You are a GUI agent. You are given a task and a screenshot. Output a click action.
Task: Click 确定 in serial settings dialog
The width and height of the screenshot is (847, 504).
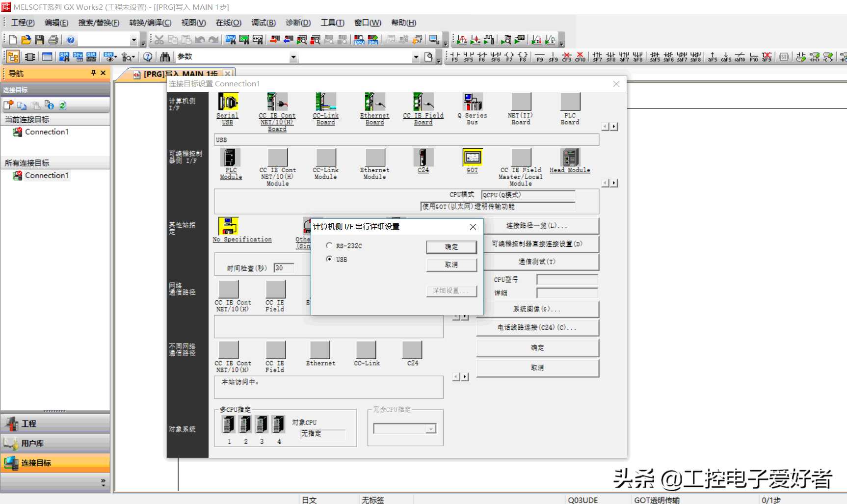click(x=451, y=247)
